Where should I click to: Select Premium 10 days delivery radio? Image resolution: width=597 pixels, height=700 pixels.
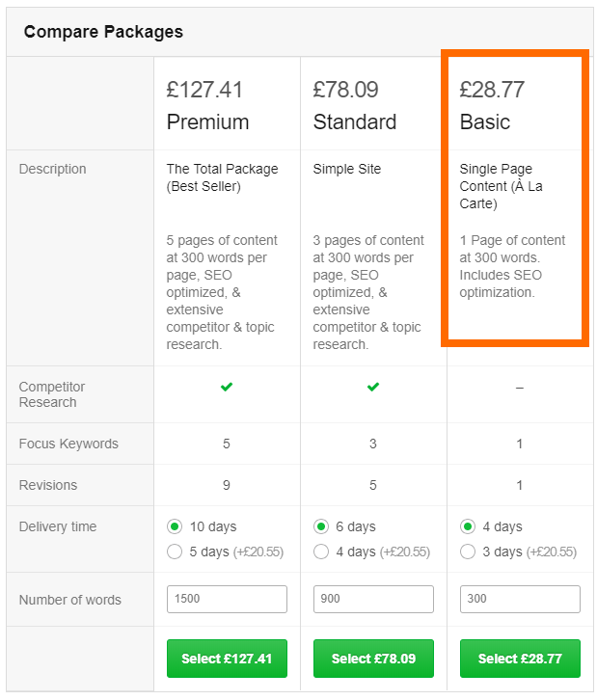(x=175, y=526)
